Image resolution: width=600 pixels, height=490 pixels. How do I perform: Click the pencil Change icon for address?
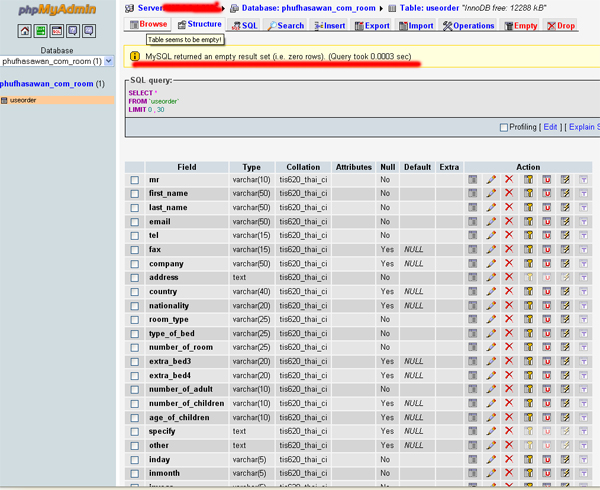491,277
